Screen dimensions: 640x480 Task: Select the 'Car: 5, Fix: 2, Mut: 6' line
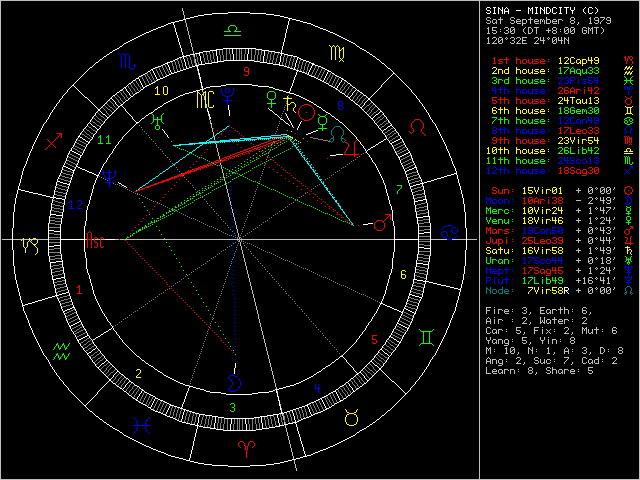click(x=551, y=331)
